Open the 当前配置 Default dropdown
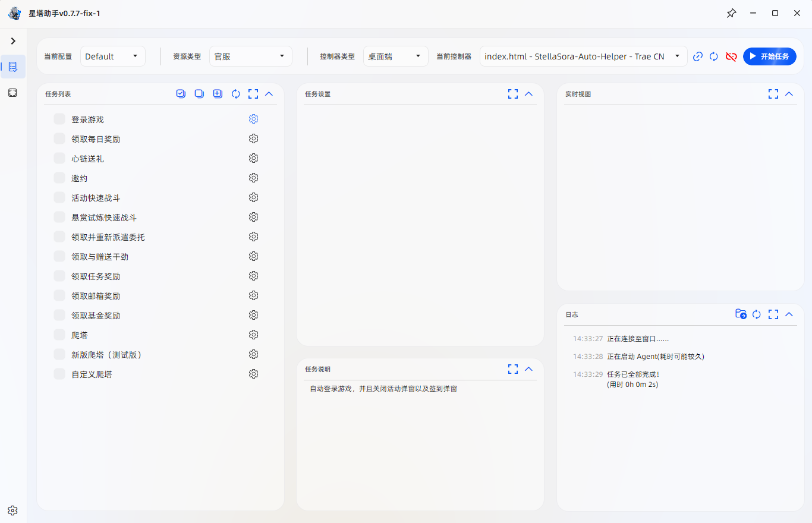The image size is (812, 523). 112,56
